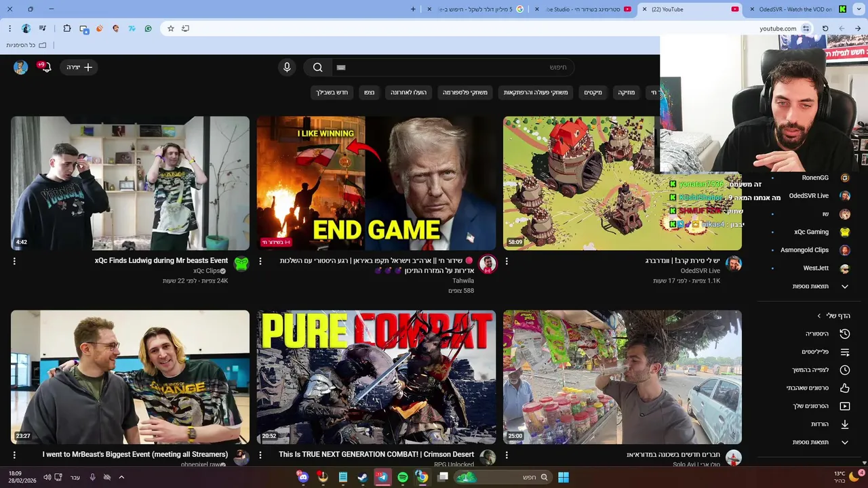Open options menu for Crimson Desert video
This screenshot has width=868, height=488.
click(x=260, y=455)
